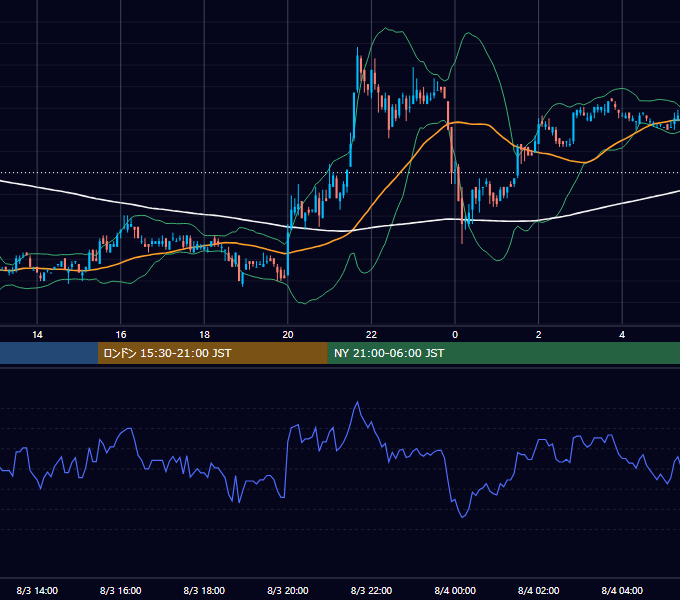Click the London 15:30-21:00 JST session bar
The width and height of the screenshot is (680, 600).
click(x=212, y=353)
